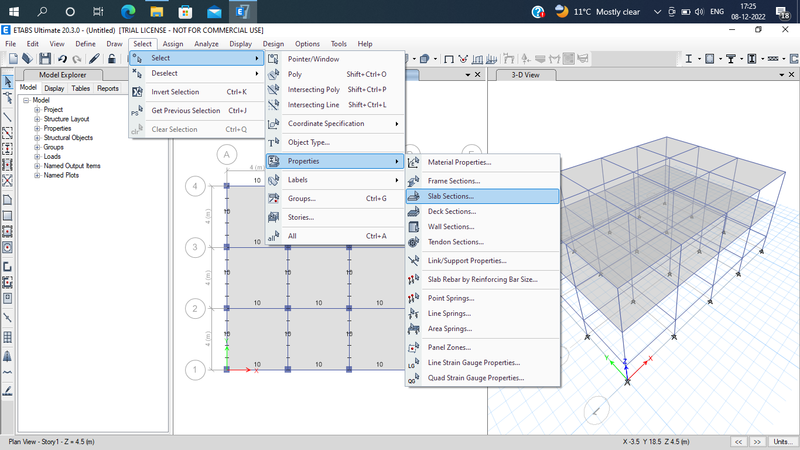
Task: Choose Link/Support Properties entry
Action: tap(483, 261)
